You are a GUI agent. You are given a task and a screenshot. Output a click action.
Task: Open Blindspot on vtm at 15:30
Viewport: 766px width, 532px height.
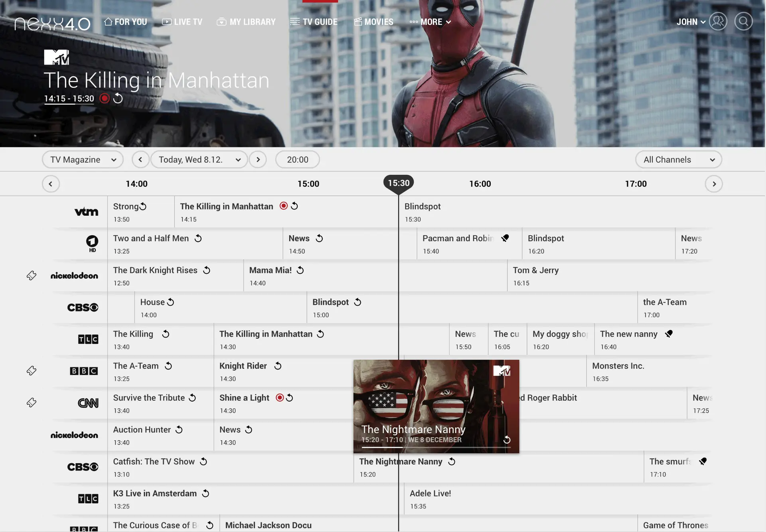[555, 212]
